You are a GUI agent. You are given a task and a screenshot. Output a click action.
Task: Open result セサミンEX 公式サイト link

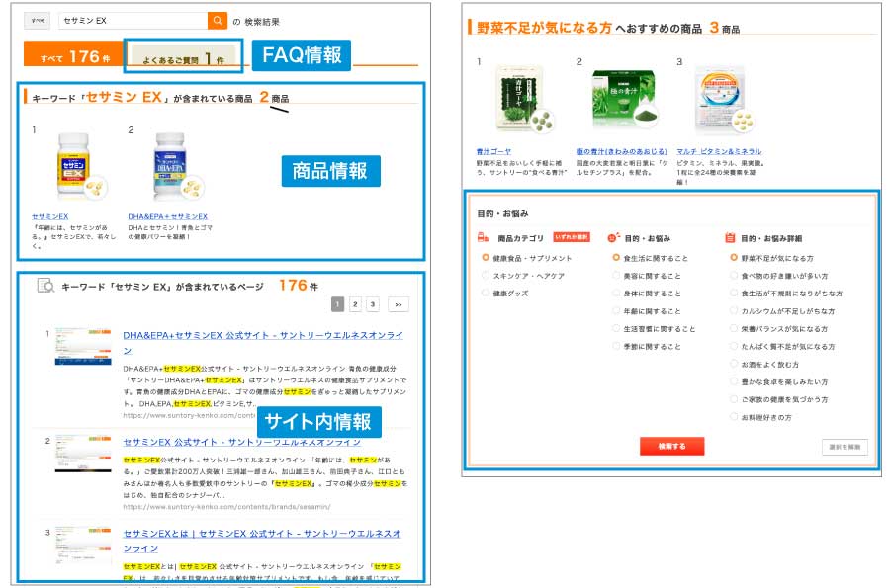point(242,442)
